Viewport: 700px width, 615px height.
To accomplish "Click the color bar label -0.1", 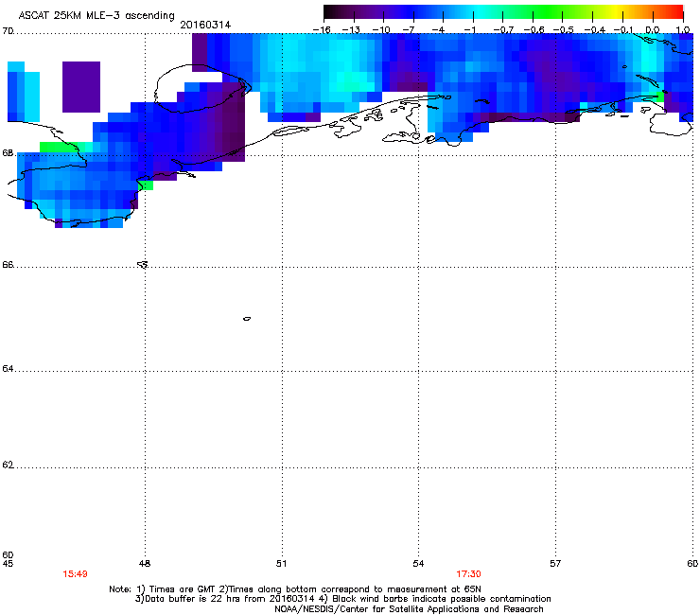I will (x=623, y=30).
